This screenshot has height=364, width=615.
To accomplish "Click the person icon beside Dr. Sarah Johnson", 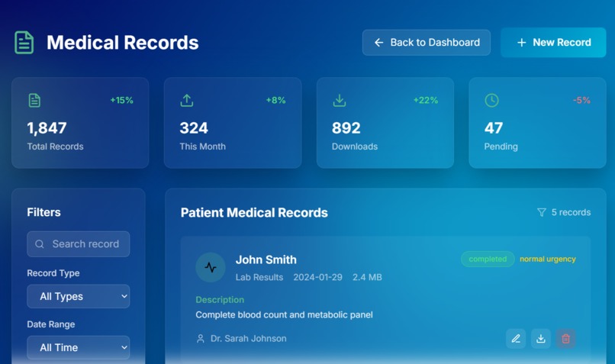I will pos(201,339).
